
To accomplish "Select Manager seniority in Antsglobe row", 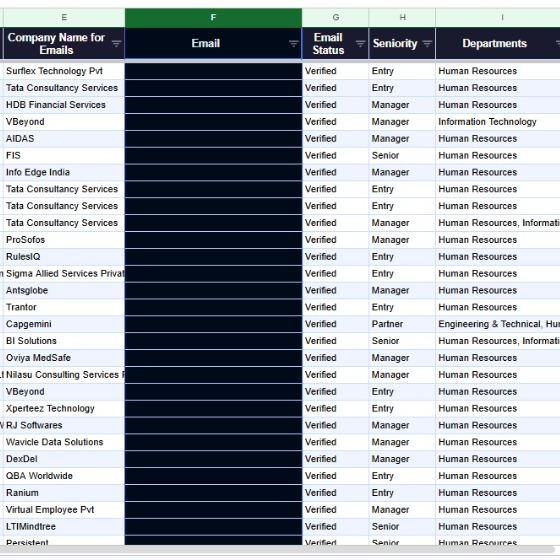I will pos(402,290).
